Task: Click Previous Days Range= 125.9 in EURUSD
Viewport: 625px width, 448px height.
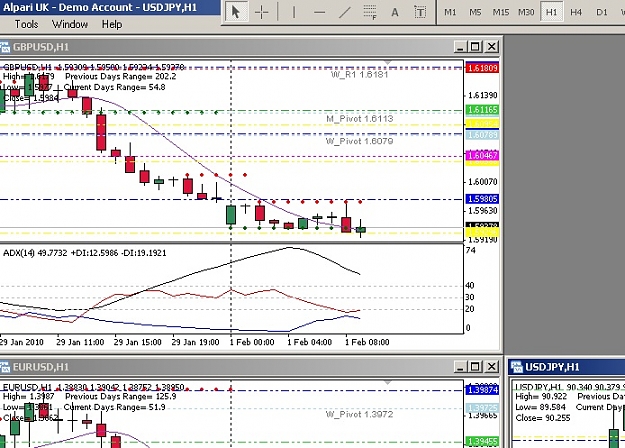Action: pyautogui.click(x=120, y=397)
